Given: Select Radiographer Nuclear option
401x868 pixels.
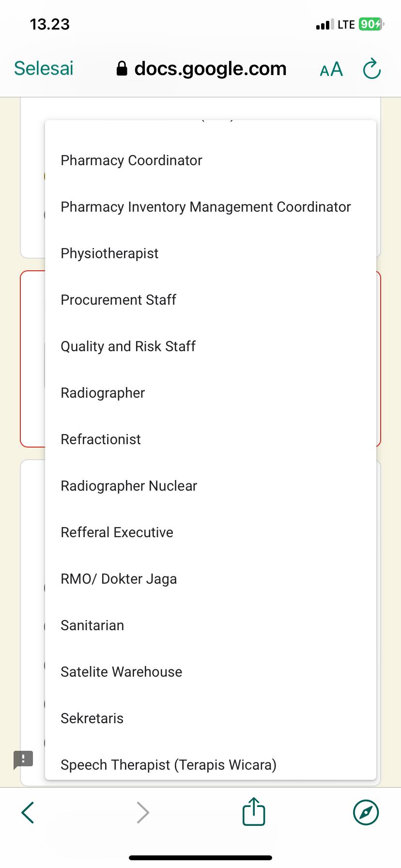Looking at the screenshot, I should coord(129,486).
